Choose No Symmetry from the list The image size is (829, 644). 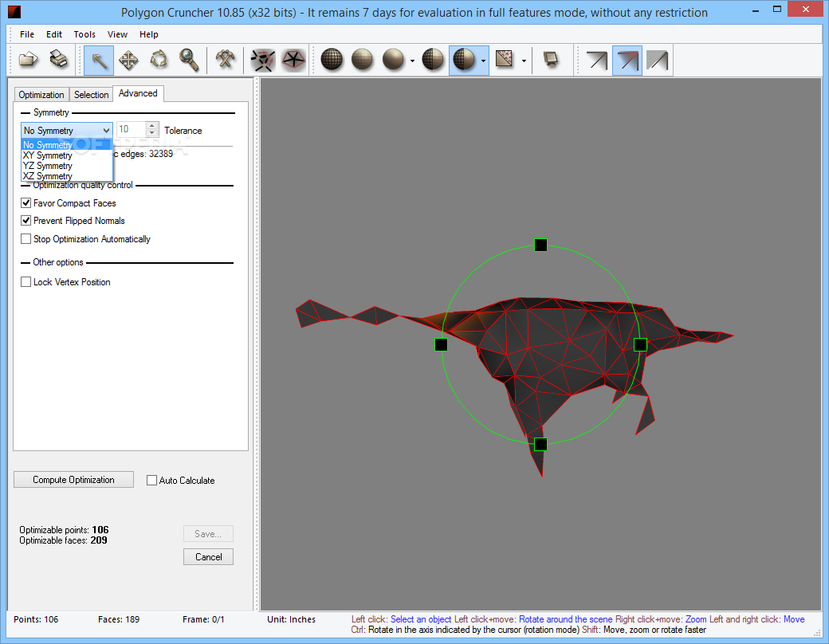pos(66,145)
